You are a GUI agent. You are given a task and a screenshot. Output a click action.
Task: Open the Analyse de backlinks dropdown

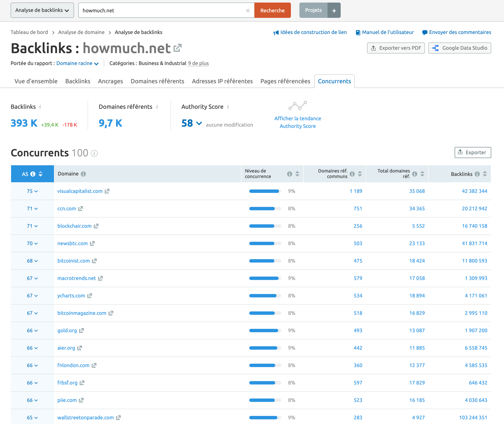pos(42,10)
